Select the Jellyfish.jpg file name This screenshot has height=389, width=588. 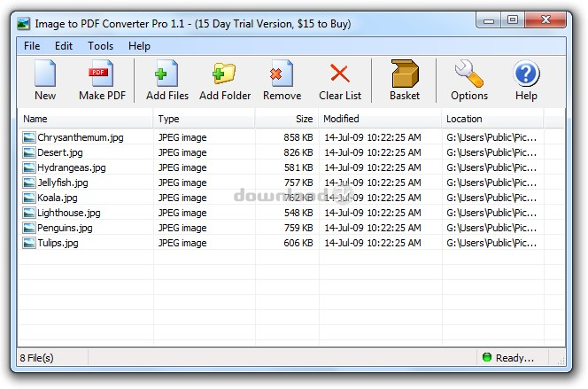[63, 183]
